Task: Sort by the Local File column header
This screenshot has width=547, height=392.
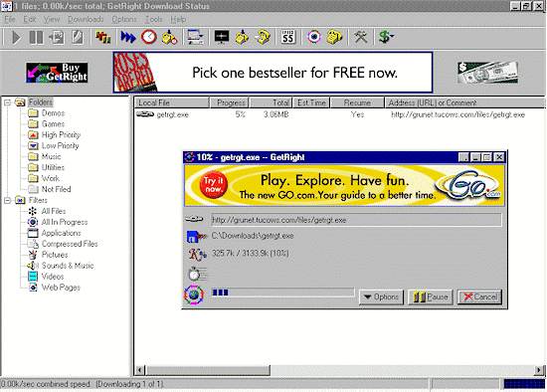Action: pos(172,102)
